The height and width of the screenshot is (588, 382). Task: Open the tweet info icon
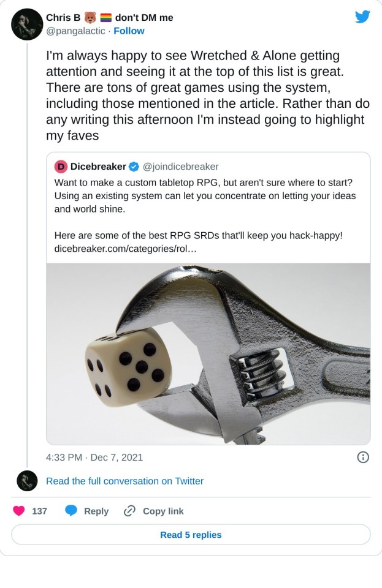363,457
